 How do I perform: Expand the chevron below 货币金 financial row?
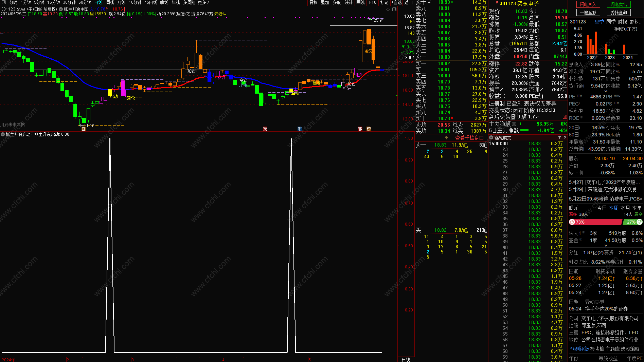(x=606, y=91)
